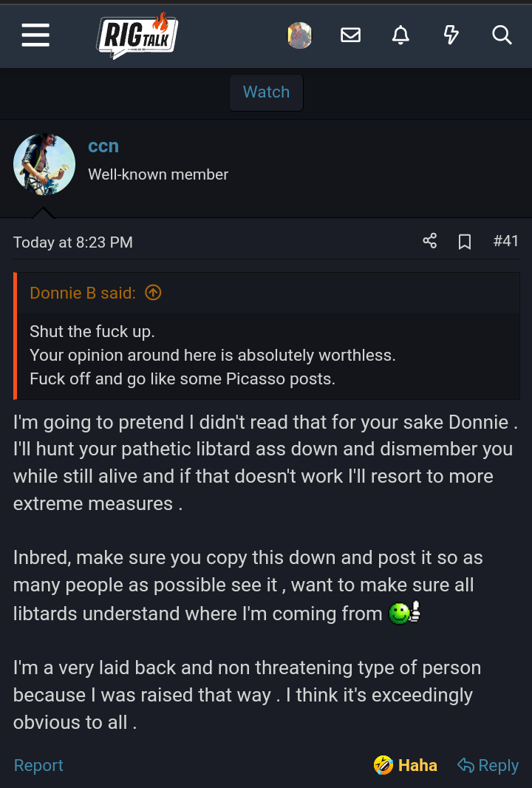Image resolution: width=532 pixels, height=788 pixels.
Task: Go to the RigTalk home logo
Action: 137,35
